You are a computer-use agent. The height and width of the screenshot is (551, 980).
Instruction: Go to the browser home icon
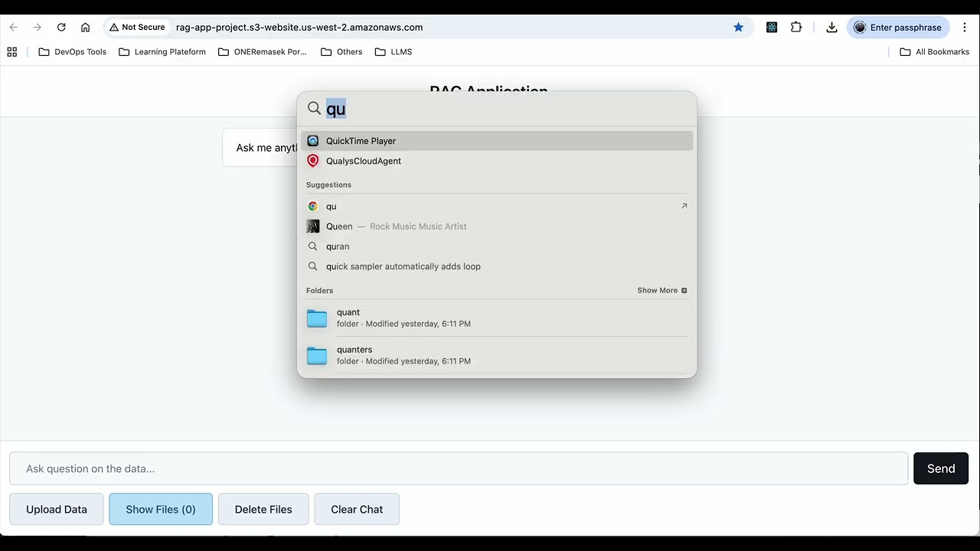point(85,28)
